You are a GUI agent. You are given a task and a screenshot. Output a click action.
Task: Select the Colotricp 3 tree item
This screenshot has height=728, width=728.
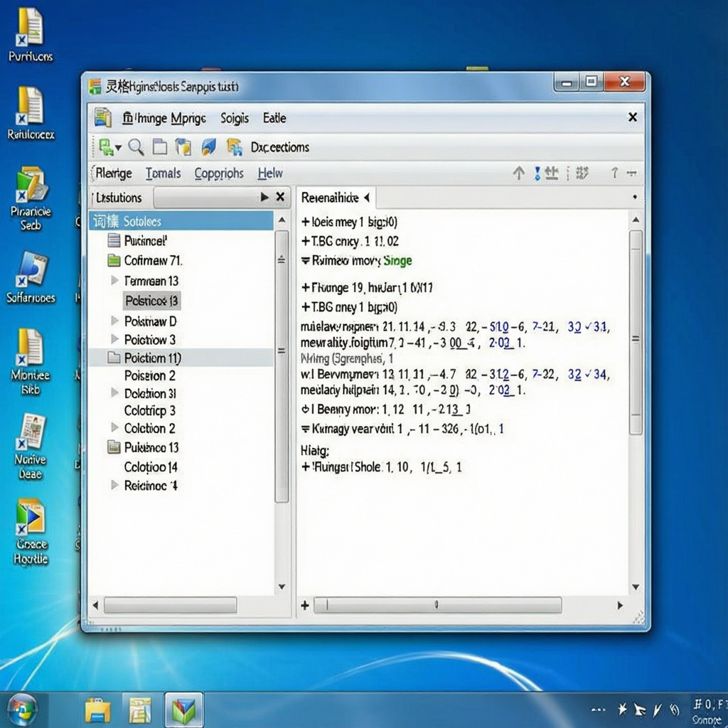point(149,410)
